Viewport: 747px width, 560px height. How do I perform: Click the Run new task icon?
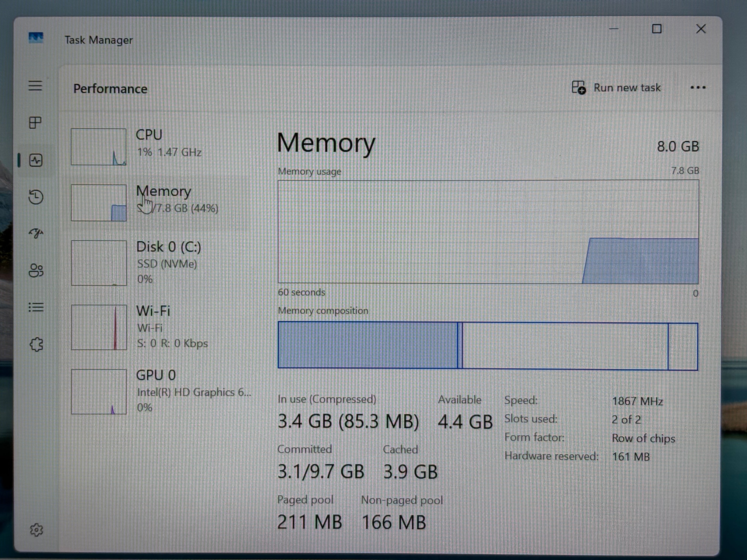tap(579, 87)
